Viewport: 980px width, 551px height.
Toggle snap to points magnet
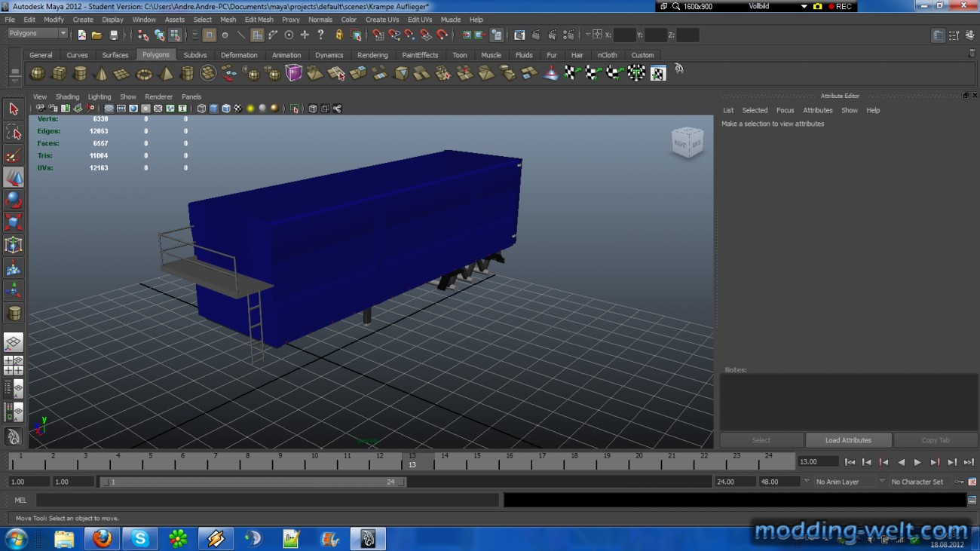pyautogui.click(x=409, y=35)
